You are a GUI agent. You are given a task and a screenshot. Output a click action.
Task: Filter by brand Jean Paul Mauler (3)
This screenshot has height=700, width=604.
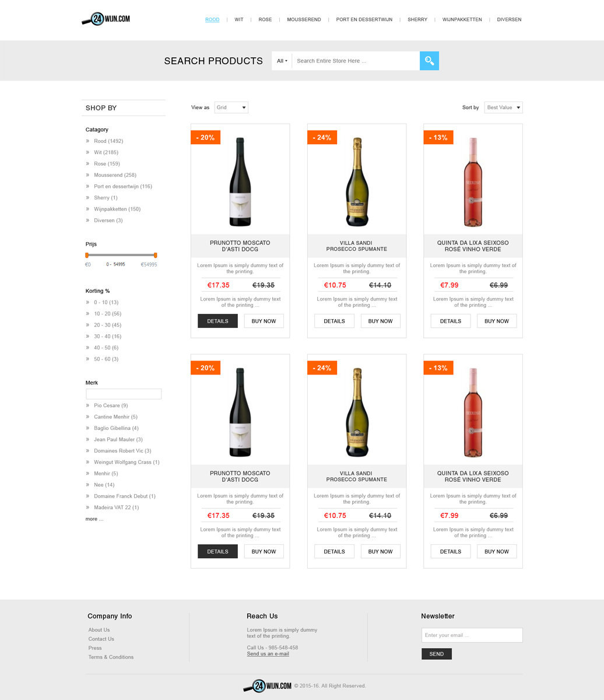pos(118,439)
